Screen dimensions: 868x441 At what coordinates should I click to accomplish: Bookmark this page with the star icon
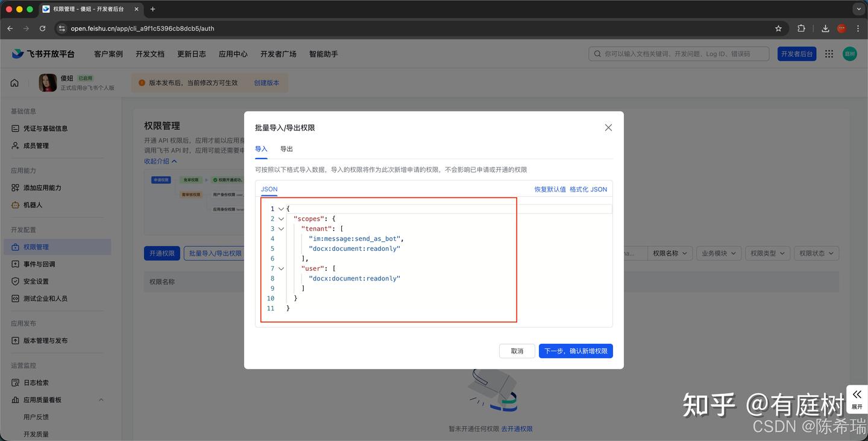click(x=778, y=28)
